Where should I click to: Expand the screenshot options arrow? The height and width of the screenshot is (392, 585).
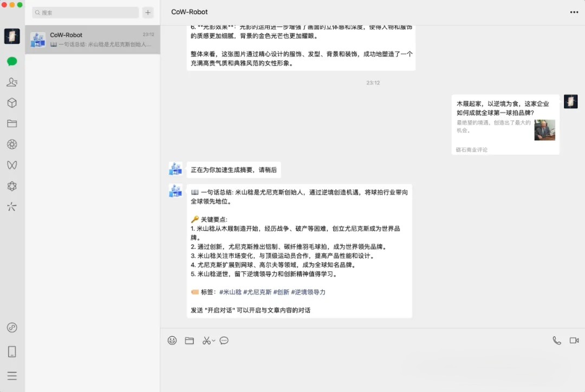click(x=213, y=341)
